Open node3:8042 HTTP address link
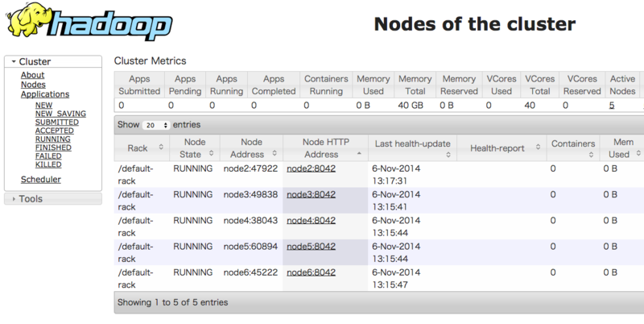 (x=311, y=194)
